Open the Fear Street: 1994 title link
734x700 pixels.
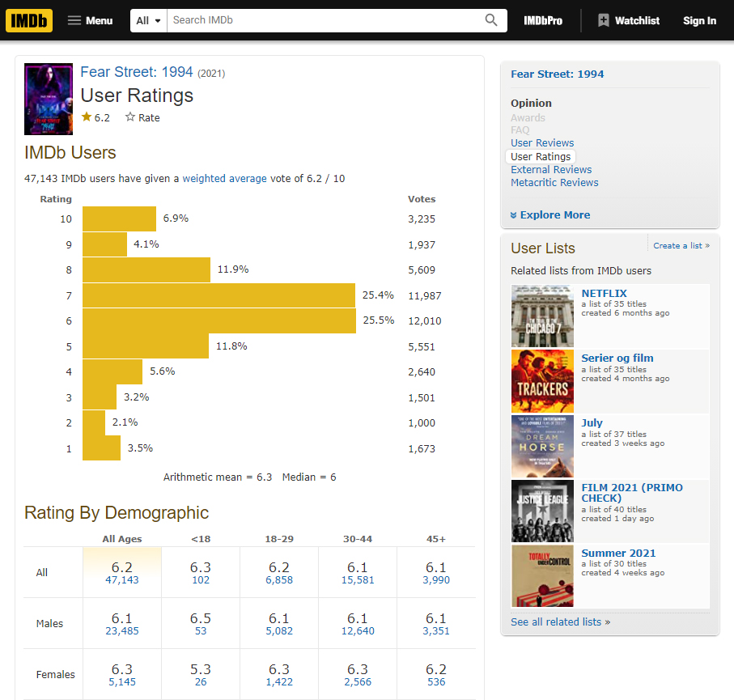point(137,72)
